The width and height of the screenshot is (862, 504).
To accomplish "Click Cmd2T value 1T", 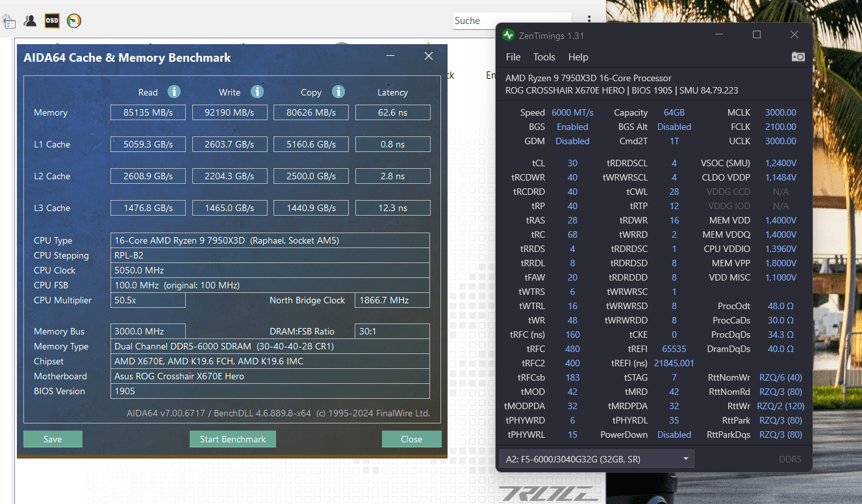I will 674,141.
